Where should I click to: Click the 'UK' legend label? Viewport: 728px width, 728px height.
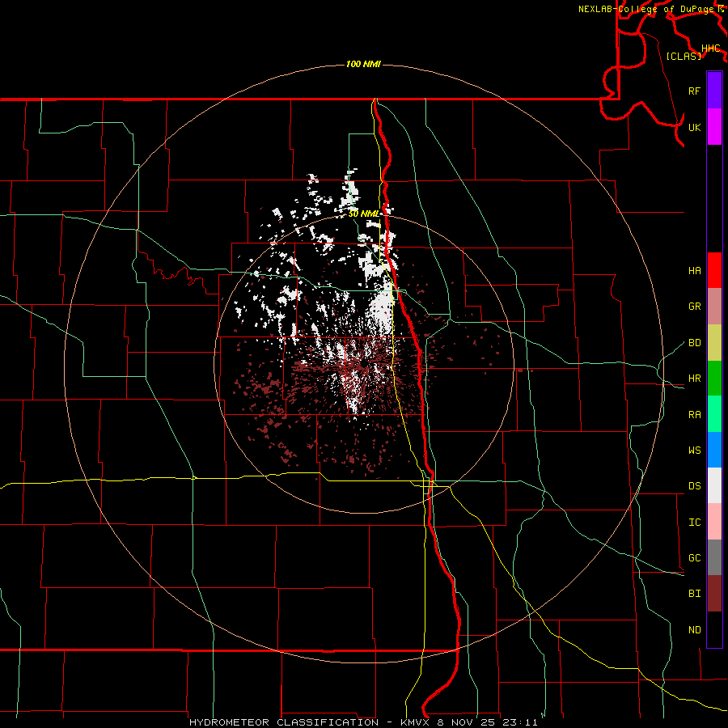(x=694, y=127)
